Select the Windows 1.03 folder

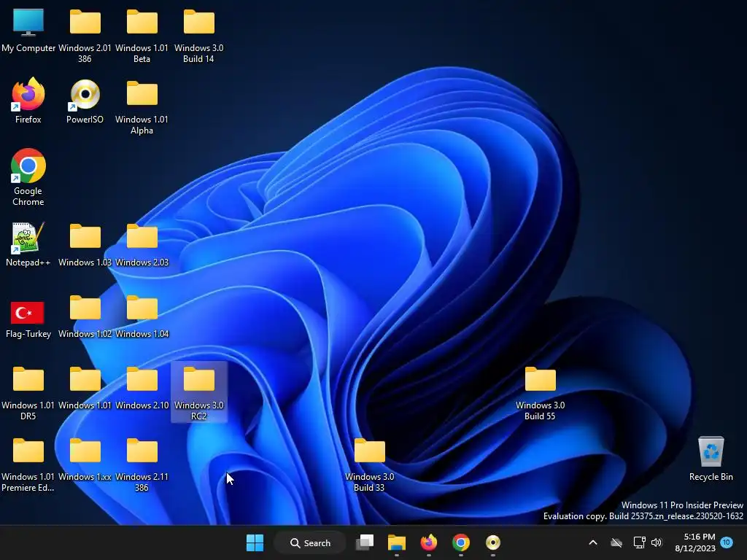click(85, 245)
